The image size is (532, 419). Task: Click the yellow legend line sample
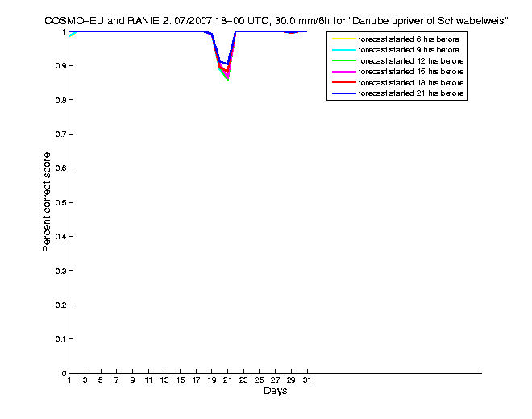point(344,39)
